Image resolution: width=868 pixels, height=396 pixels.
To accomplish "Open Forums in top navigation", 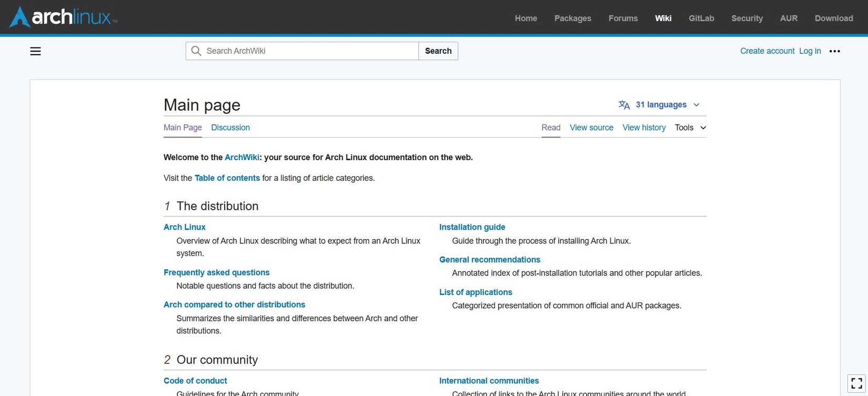I will pos(623,18).
